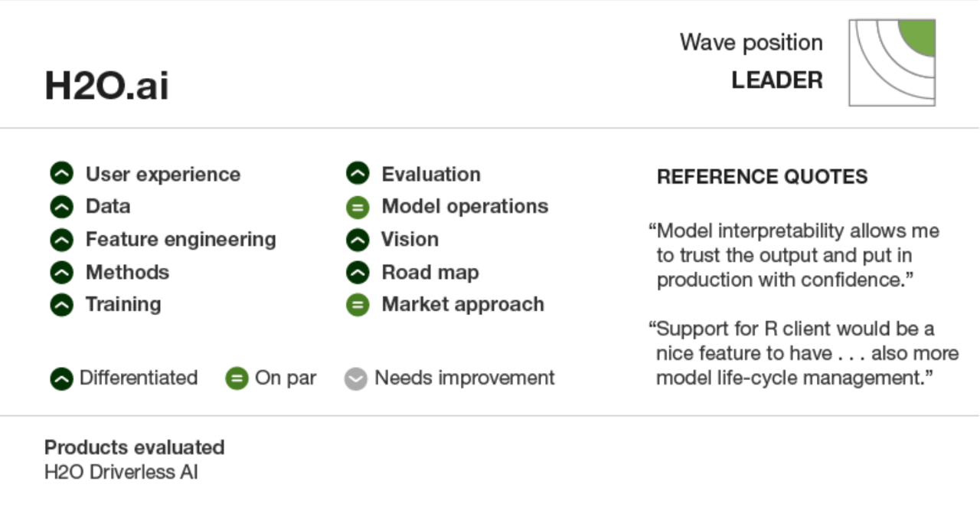The image size is (980, 514).
Task: Click the Evaluation chevron icon
Action: coord(358,175)
